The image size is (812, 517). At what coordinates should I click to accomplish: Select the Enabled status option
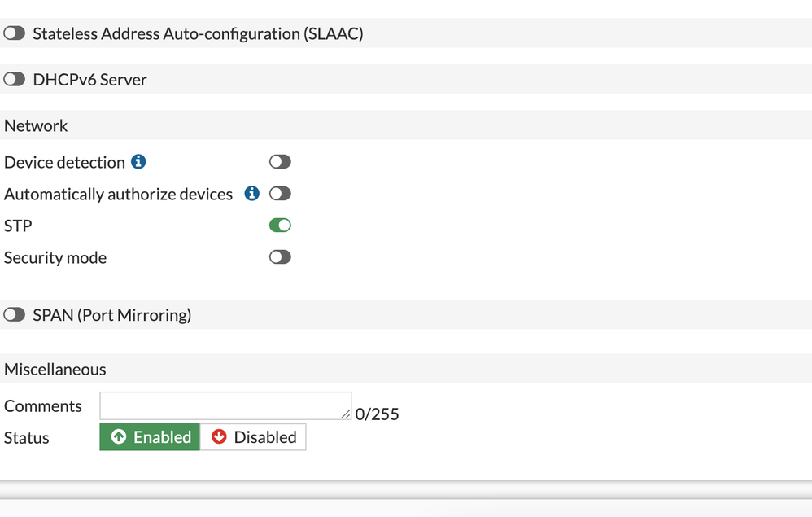pos(149,437)
